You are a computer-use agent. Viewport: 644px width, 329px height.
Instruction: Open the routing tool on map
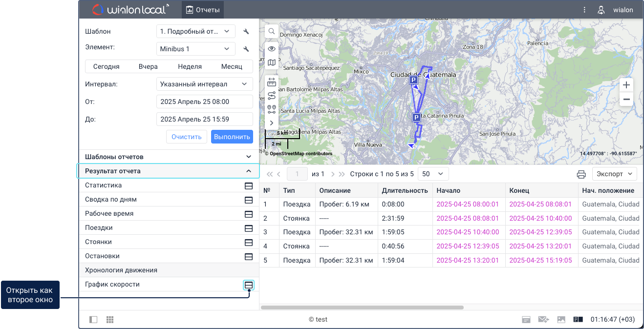[x=272, y=96]
